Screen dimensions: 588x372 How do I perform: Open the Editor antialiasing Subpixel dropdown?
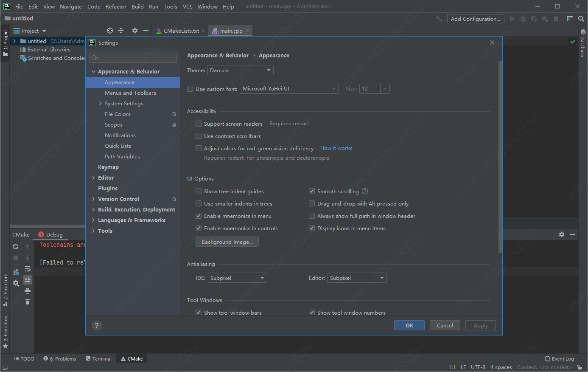pyautogui.click(x=357, y=278)
